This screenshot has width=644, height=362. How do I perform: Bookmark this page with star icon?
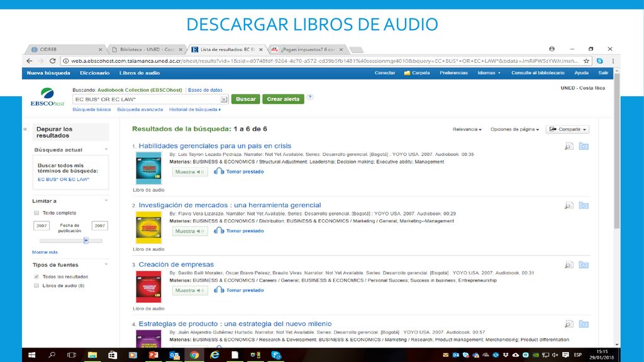click(x=587, y=61)
